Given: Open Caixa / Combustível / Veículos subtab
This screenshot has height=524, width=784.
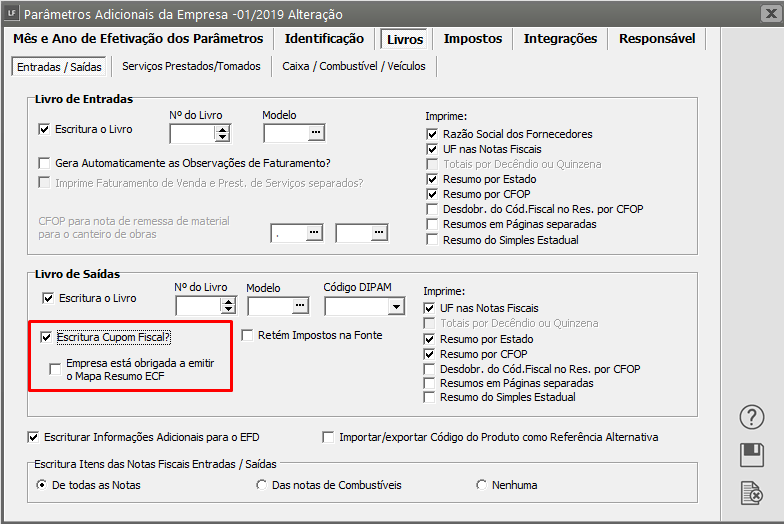Looking at the screenshot, I should click(354, 66).
